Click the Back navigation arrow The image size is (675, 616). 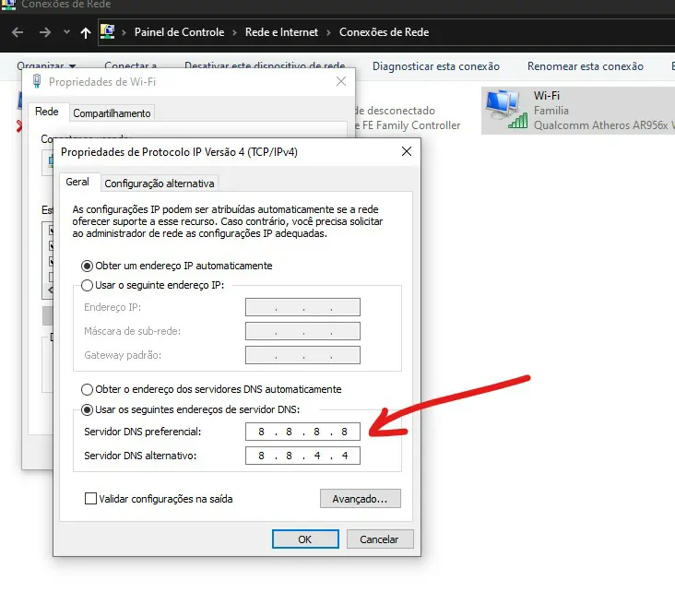tap(18, 32)
